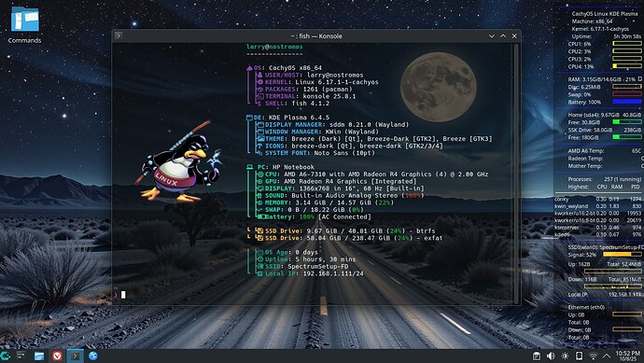Click the 'GPU: AMD Radeon R4 Graphics' line

336,181
